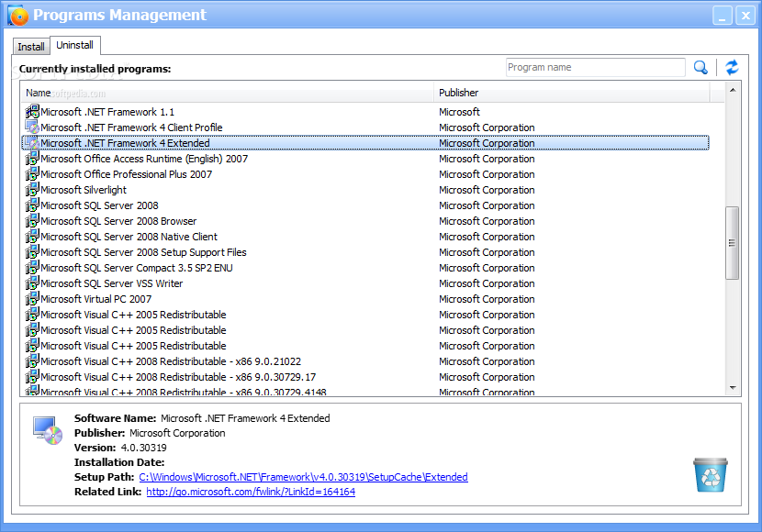
Task: Click the icon of Visual C++ 2008 x86 9.0.21022
Action: point(32,361)
